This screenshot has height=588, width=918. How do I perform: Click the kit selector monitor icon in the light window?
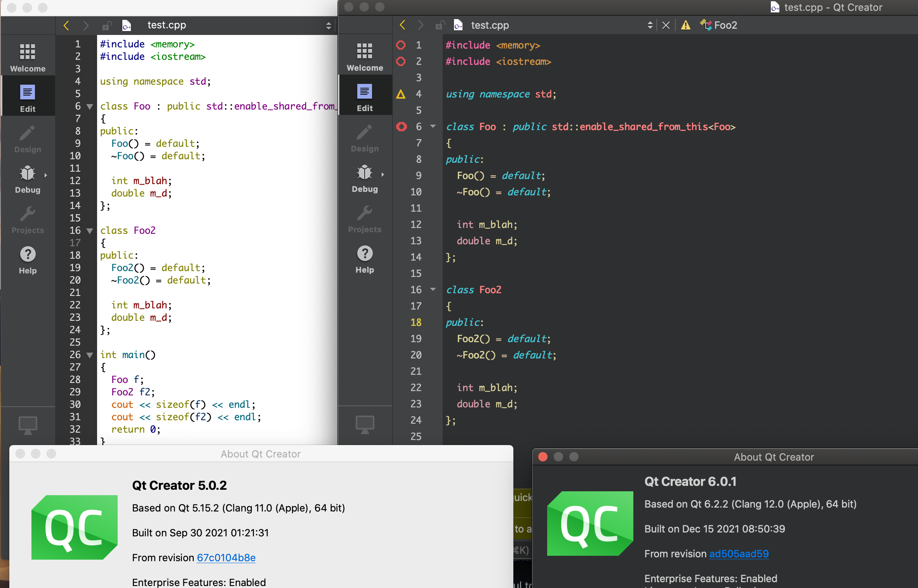point(28,425)
